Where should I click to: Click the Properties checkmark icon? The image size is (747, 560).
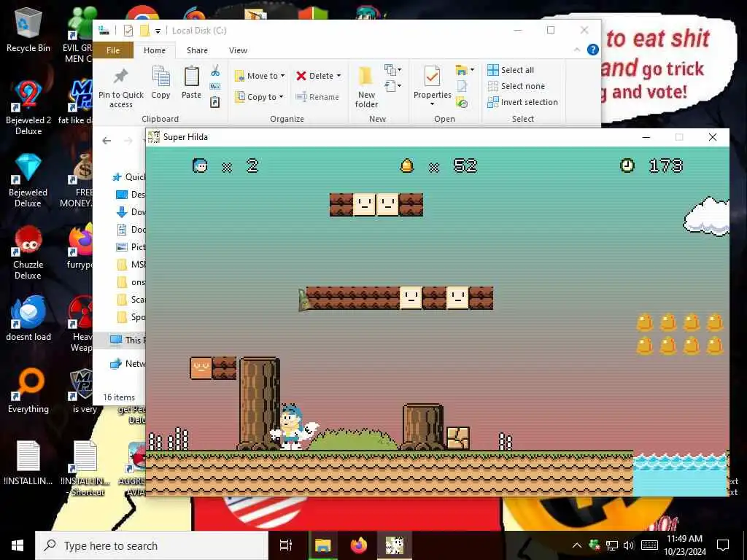click(432, 77)
